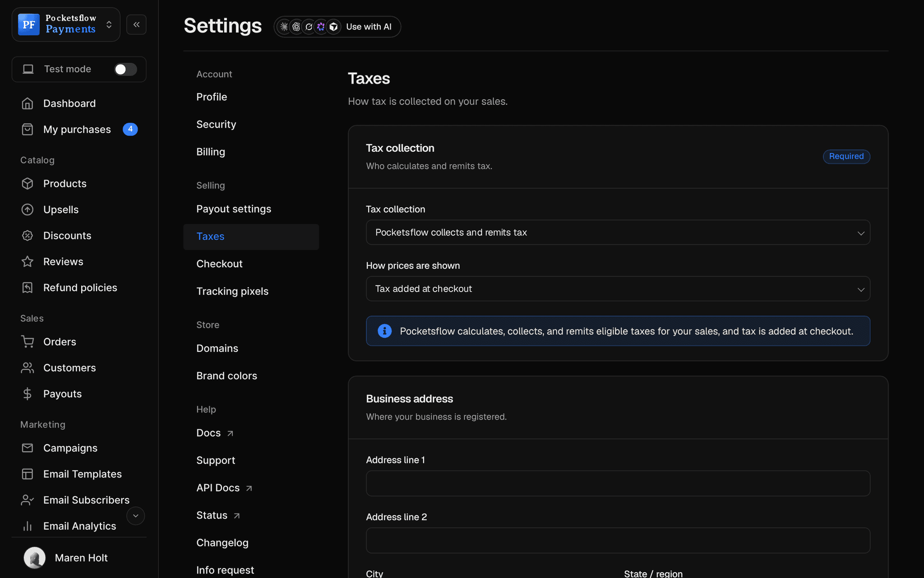Click the Refund policies icon
924x578 pixels.
coord(28,288)
